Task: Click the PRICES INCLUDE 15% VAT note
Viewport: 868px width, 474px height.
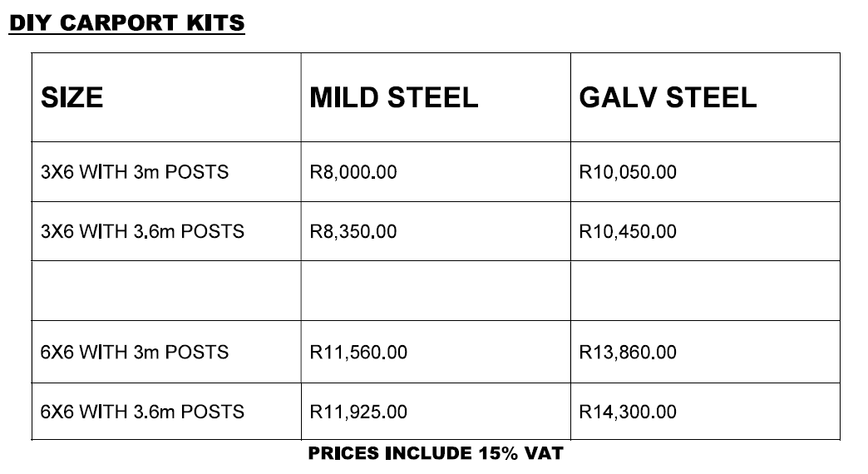Action: pos(436,453)
